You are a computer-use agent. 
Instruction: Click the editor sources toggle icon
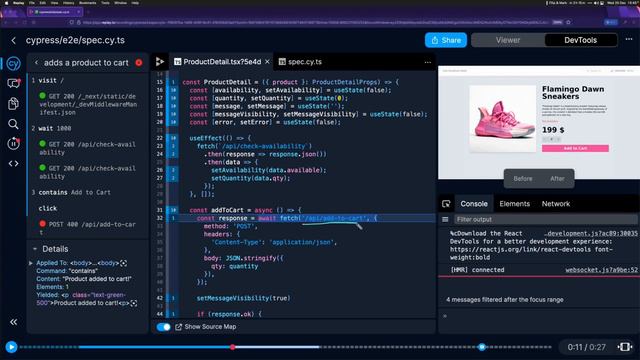click(x=160, y=62)
